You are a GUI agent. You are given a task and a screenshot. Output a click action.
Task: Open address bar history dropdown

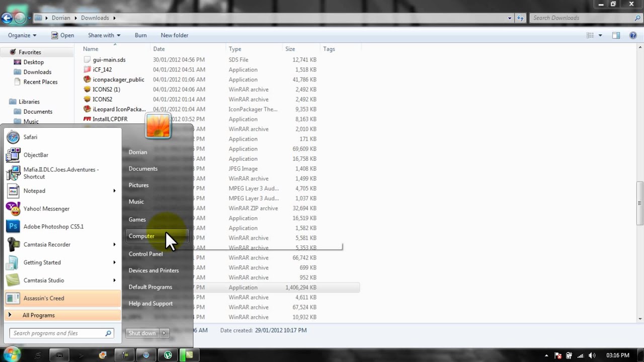[x=510, y=18]
